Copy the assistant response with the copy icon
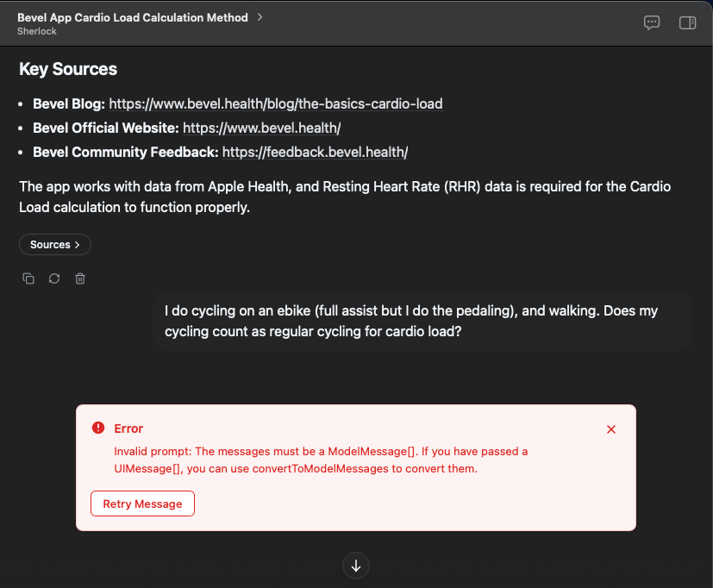Screen dimensions: 713x588 coord(28,278)
